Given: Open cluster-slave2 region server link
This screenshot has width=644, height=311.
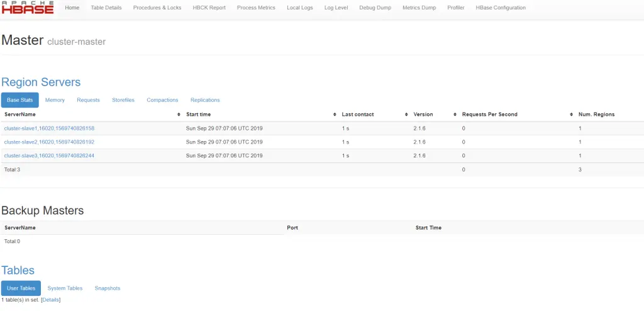Looking at the screenshot, I should pos(49,142).
